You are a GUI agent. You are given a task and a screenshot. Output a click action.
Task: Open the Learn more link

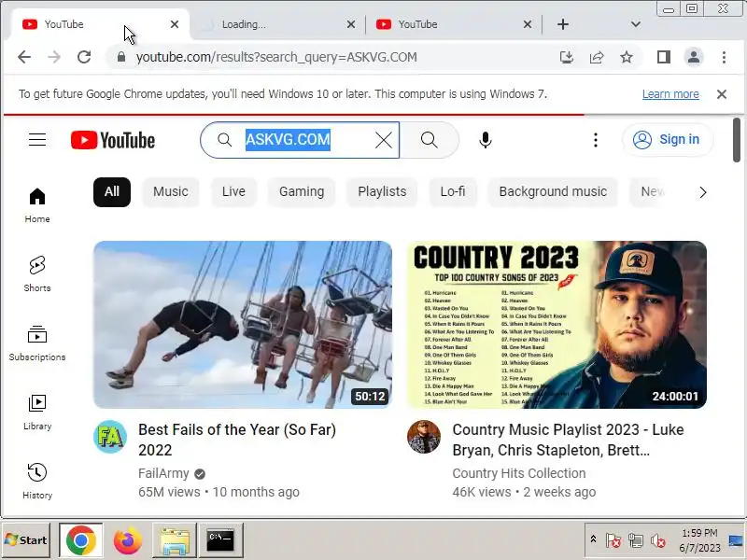[670, 94]
